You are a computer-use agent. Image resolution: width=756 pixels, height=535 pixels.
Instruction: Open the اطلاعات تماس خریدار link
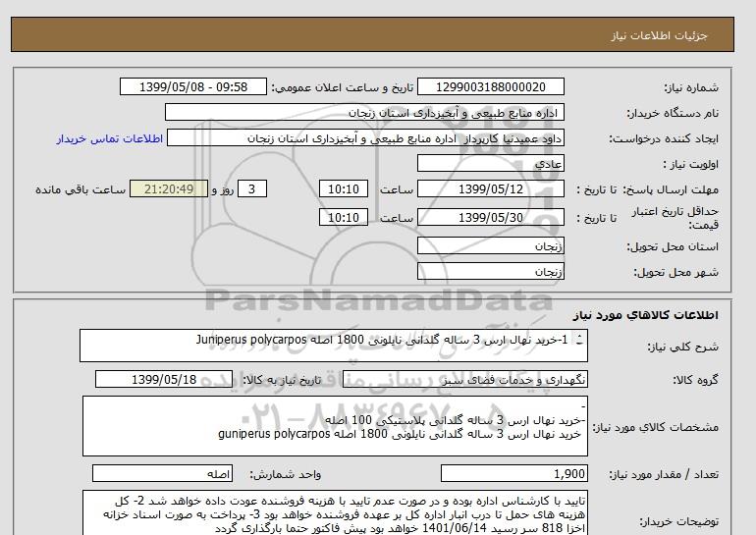[x=109, y=138]
